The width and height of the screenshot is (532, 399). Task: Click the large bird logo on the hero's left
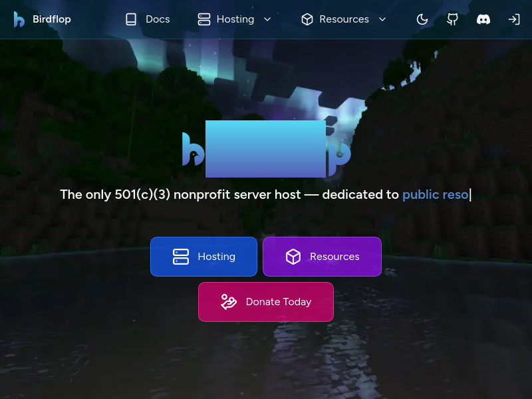(193, 149)
